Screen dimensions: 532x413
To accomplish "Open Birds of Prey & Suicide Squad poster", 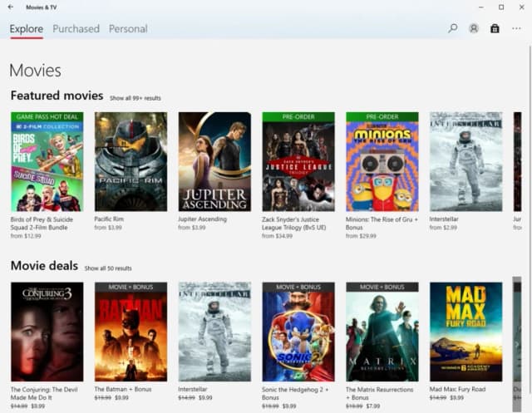I will (x=47, y=162).
